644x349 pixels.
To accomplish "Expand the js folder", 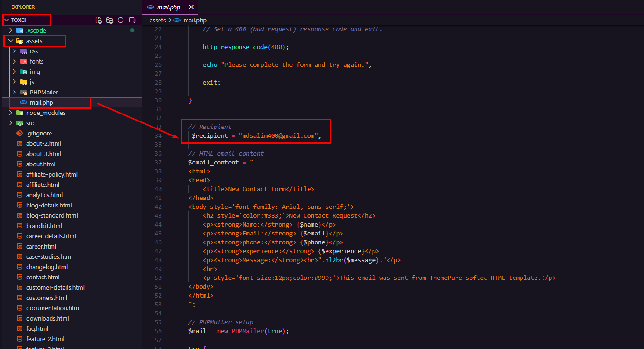I will click(14, 82).
